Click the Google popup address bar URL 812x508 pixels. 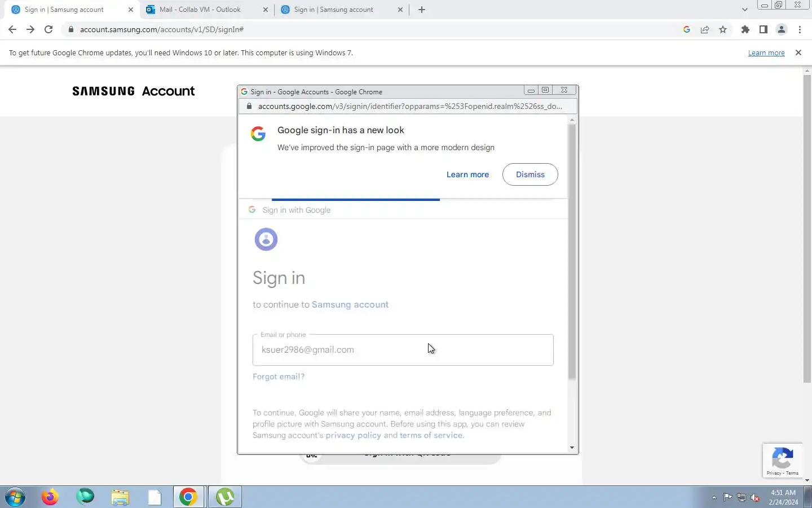[x=410, y=106]
